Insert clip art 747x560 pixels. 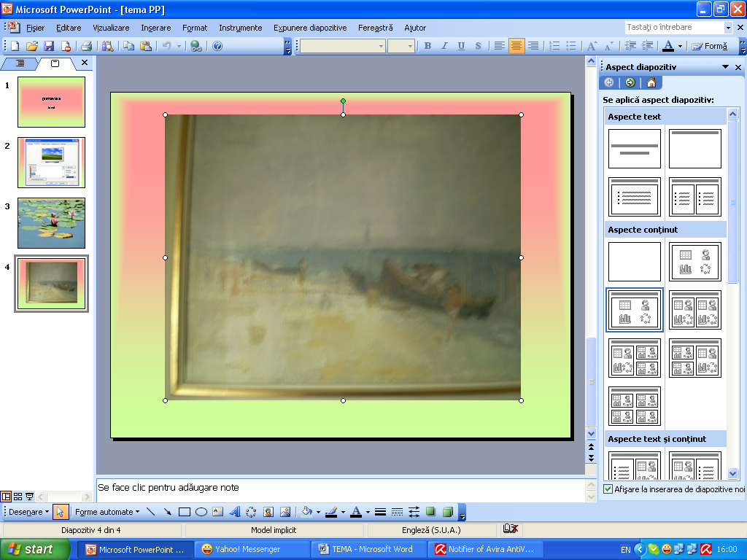pos(268,512)
